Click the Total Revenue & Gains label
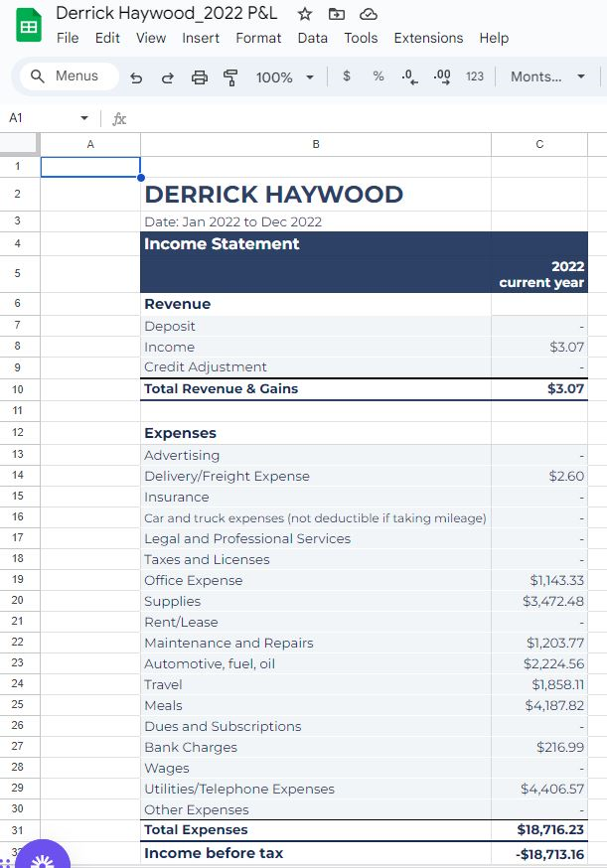Viewport: 607px width, 868px height. [x=221, y=388]
